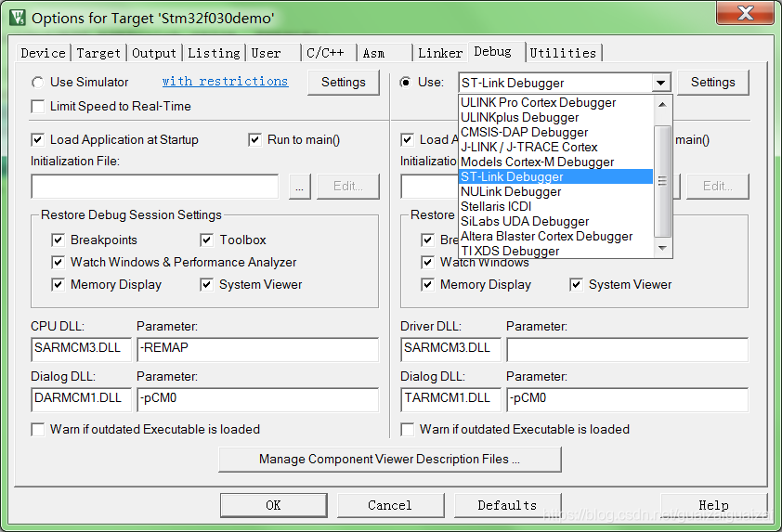Viewport: 782px width, 532px height.
Task: Pick SiLabs UDA Debugger option
Action: pyautogui.click(x=555, y=221)
